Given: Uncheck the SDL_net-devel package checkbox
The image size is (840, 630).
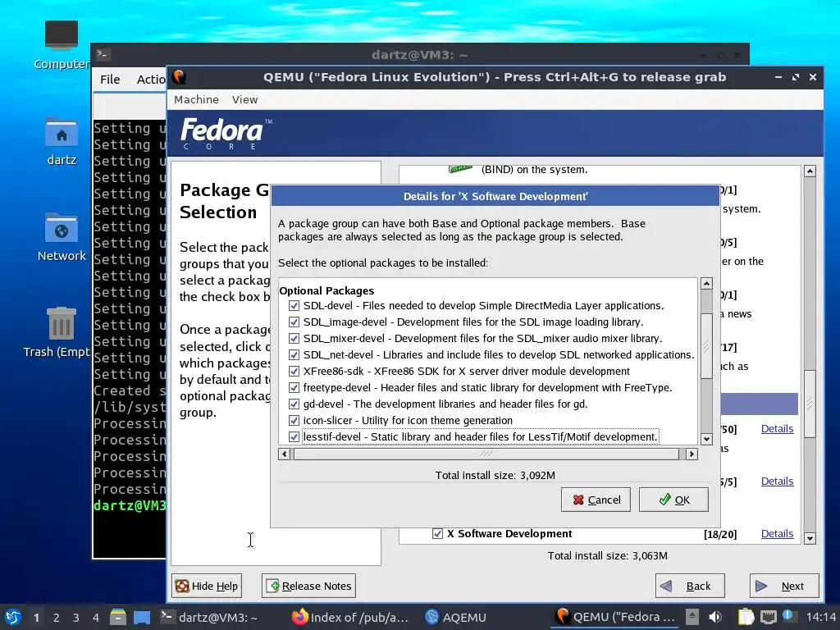Looking at the screenshot, I should pyautogui.click(x=294, y=355).
